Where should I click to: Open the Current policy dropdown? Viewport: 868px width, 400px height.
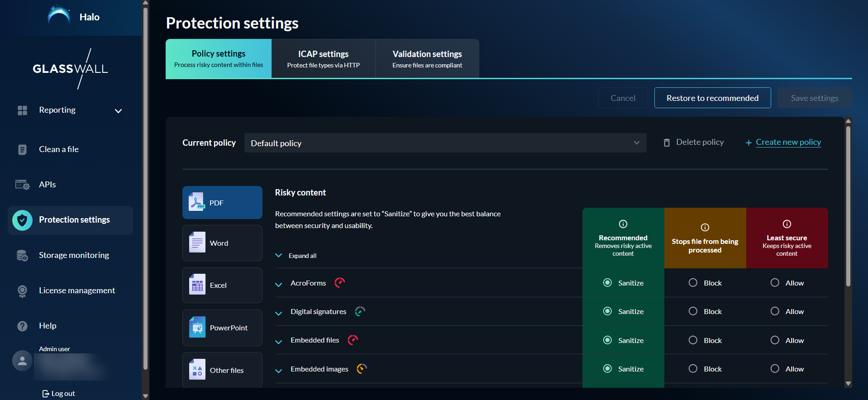point(445,143)
